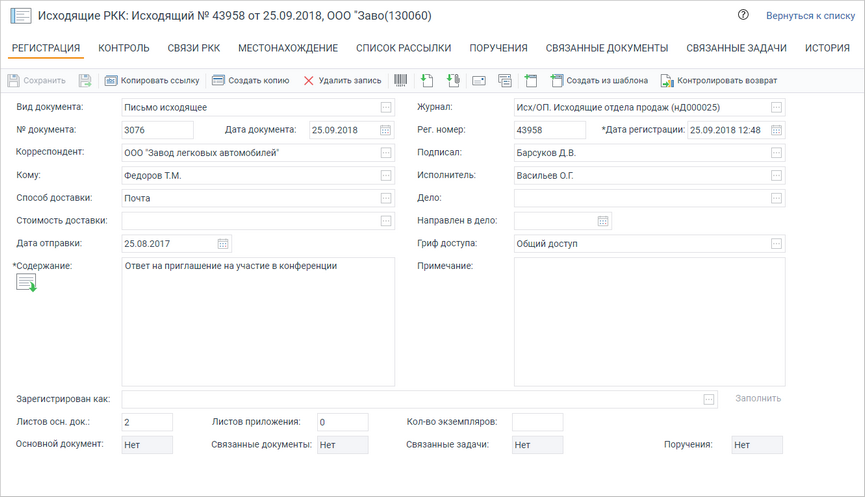Click Создать из шаблона button
Image resolution: width=865 pixels, height=497 pixels.
[x=599, y=81]
